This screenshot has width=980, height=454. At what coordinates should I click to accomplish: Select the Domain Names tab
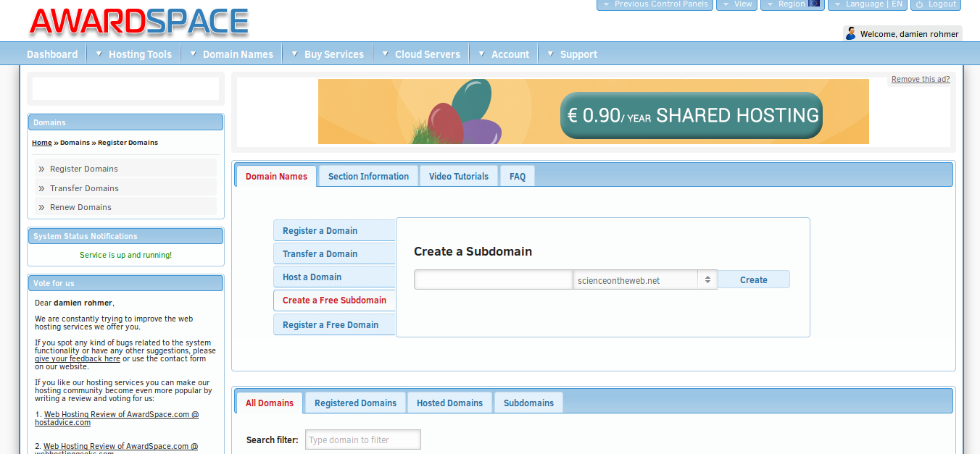click(x=276, y=177)
